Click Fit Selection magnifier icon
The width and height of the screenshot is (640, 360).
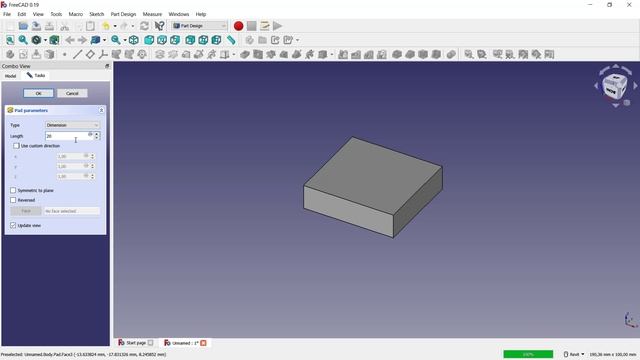click(x=23, y=40)
